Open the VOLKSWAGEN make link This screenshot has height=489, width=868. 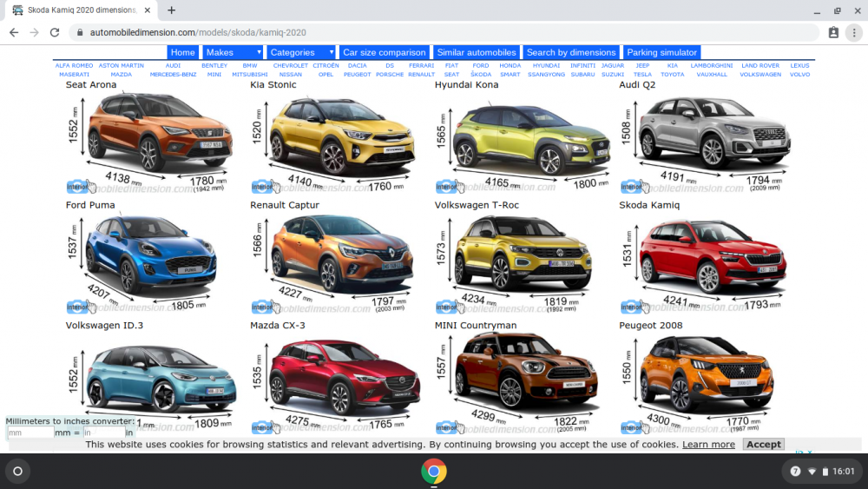[760, 74]
